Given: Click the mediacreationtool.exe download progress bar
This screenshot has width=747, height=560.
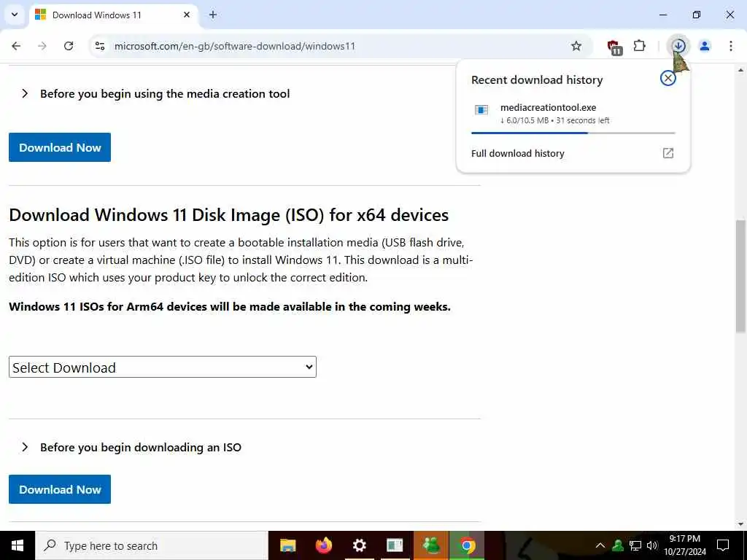Looking at the screenshot, I should pyautogui.click(x=573, y=133).
